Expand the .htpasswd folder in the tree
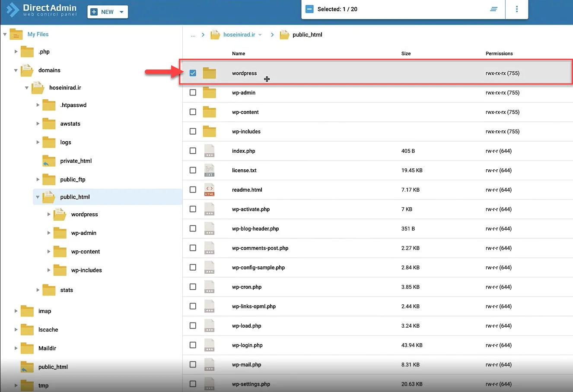The image size is (573, 392). click(x=38, y=105)
